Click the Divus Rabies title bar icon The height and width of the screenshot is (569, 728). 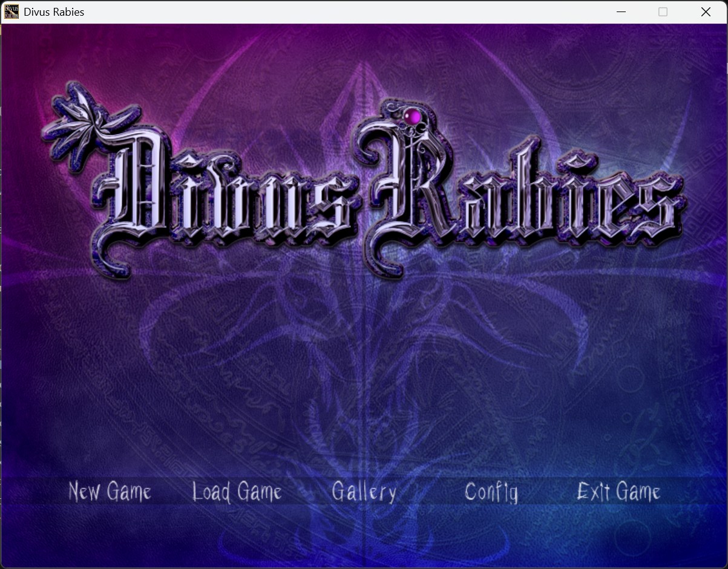coord(11,12)
